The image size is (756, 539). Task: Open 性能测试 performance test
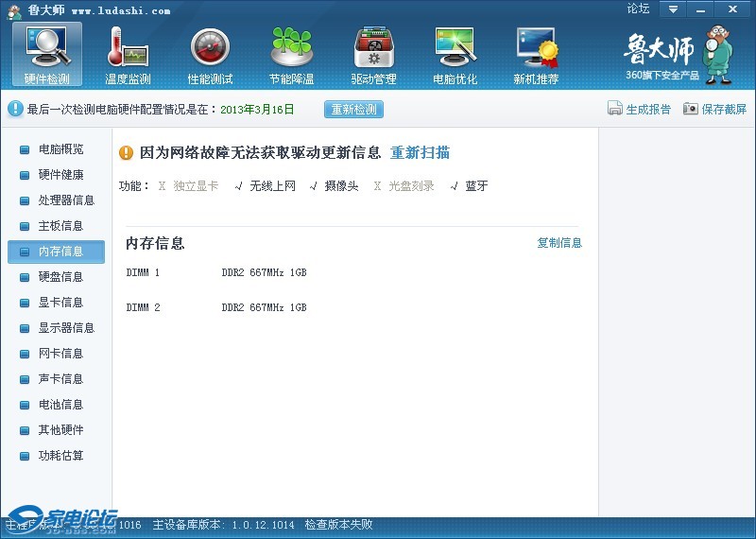click(210, 55)
